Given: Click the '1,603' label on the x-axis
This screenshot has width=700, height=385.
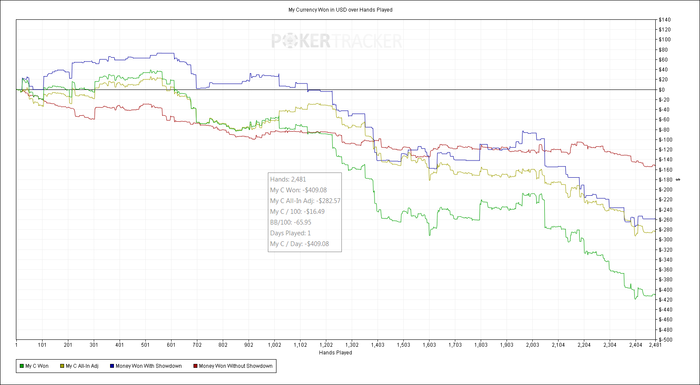Looking at the screenshot, I should (429, 345).
